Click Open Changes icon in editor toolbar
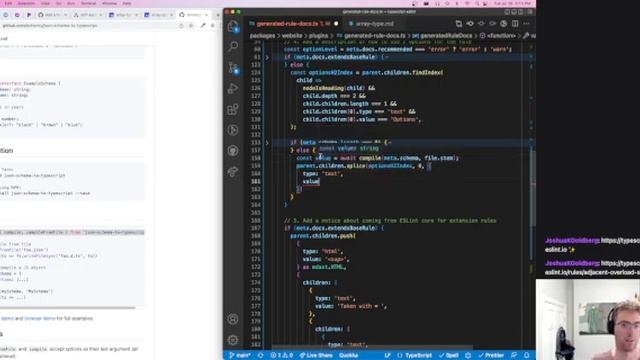This screenshot has height=360, width=640. click(459, 24)
